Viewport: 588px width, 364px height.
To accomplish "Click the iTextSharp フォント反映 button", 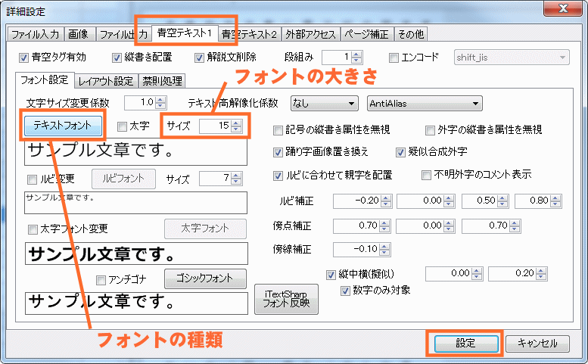I will tap(286, 299).
